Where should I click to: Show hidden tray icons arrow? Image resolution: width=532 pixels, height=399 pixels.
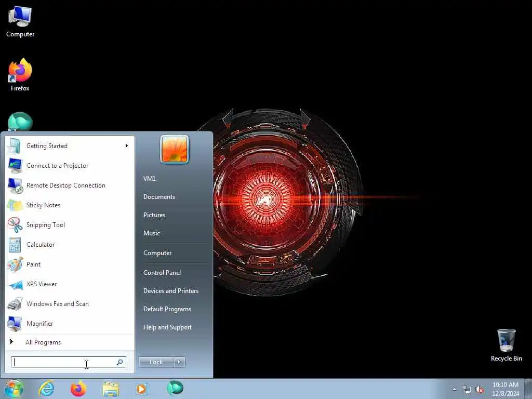pos(454,389)
